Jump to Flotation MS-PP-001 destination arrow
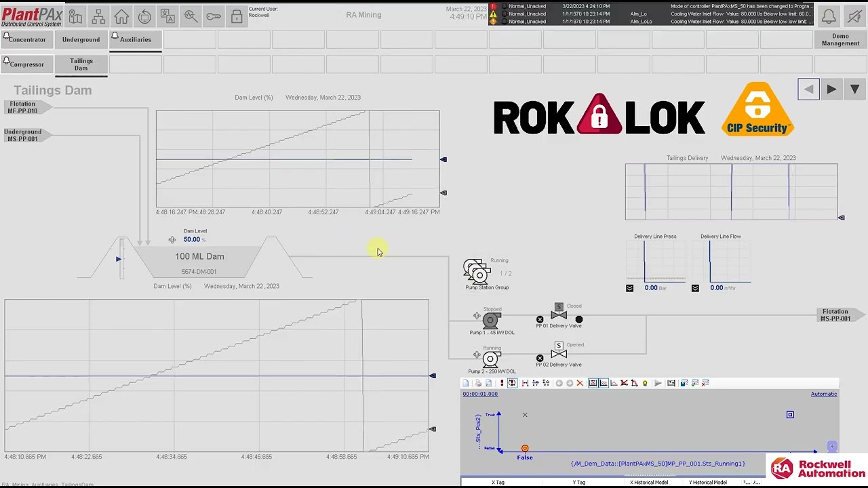 click(840, 314)
